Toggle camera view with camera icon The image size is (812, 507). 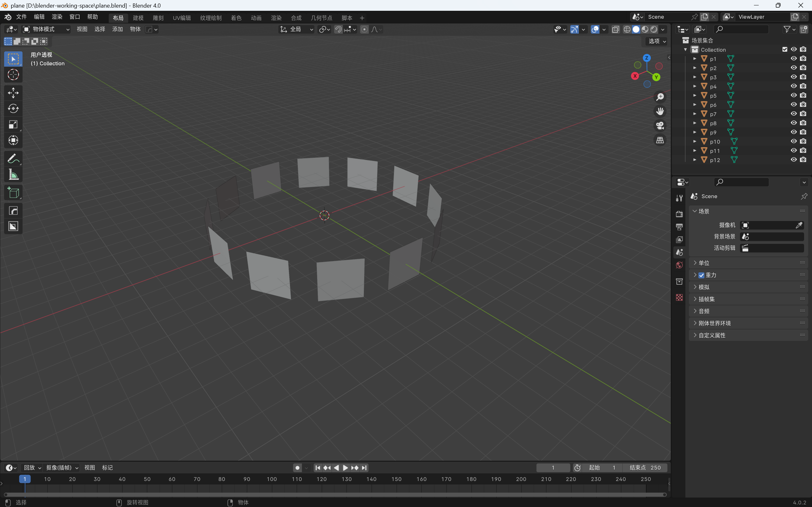660,126
